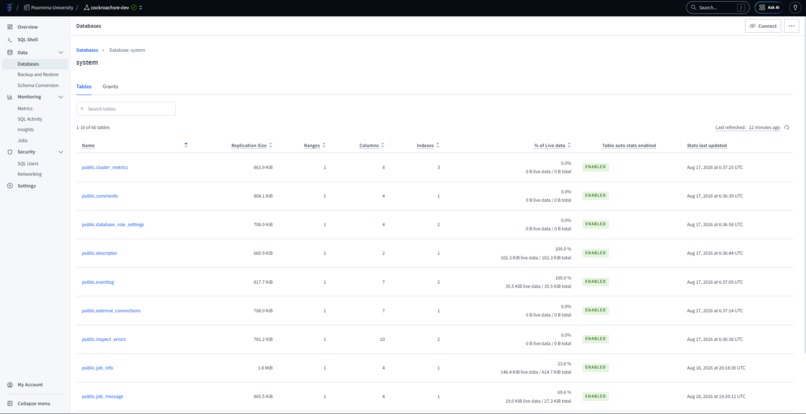Click the 23.8 % live data value
The height and width of the screenshot is (414, 806).
coord(564,363)
